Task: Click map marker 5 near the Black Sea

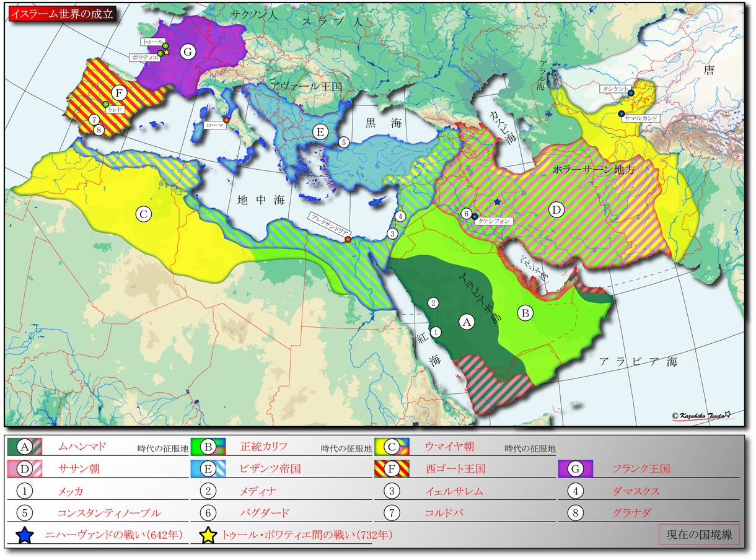Action: point(344,142)
